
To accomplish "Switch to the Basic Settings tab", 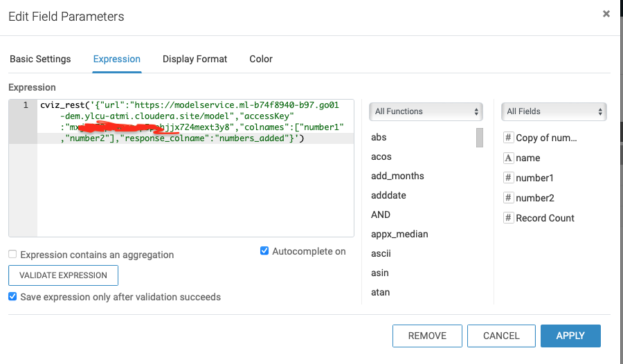I will click(x=40, y=59).
